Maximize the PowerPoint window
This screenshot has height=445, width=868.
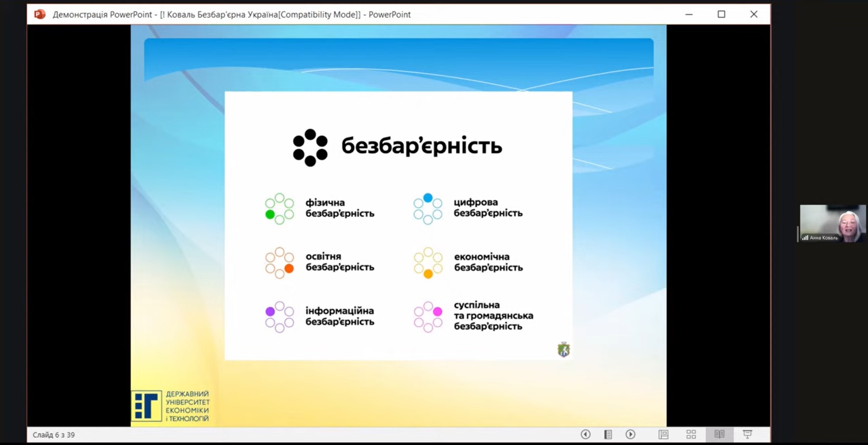click(721, 14)
